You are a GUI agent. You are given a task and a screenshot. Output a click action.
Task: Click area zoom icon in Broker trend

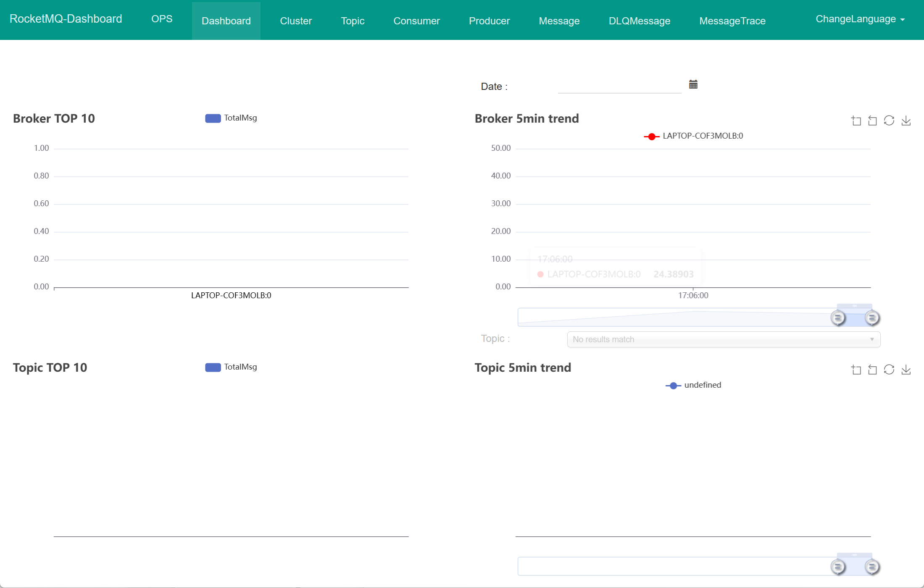[x=856, y=121]
